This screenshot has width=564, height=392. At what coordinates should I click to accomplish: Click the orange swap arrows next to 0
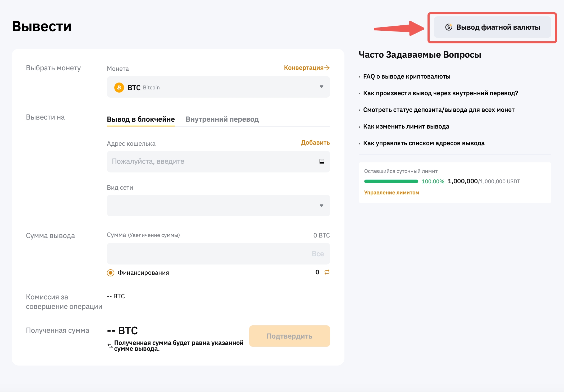[327, 272]
